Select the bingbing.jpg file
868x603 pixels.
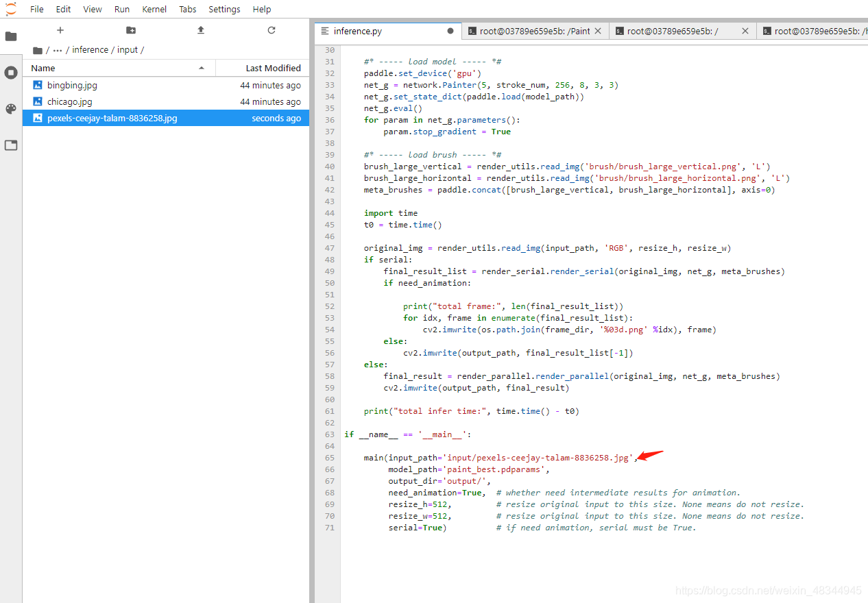click(x=72, y=85)
